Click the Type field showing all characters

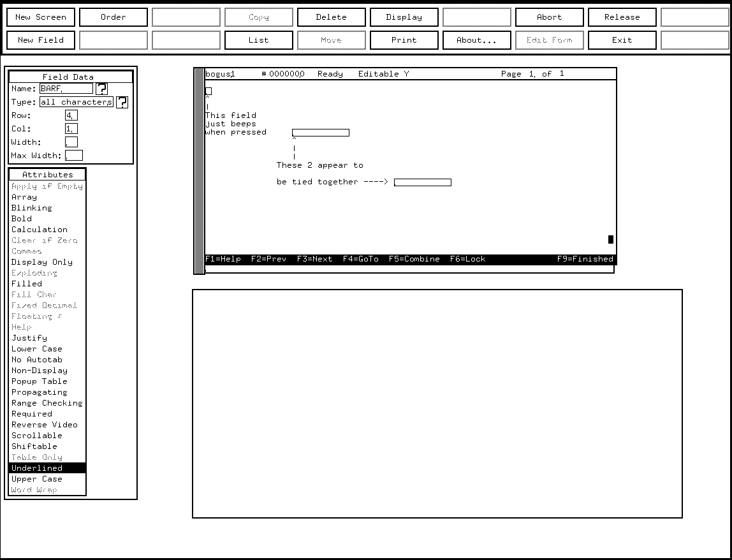76,102
